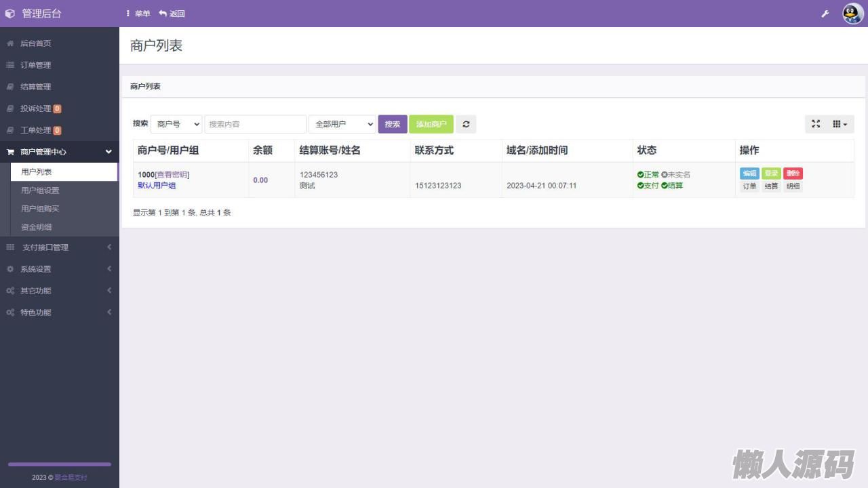Open 订单 for merchant 1000 row
This screenshot has width=868, height=488.
(749, 186)
